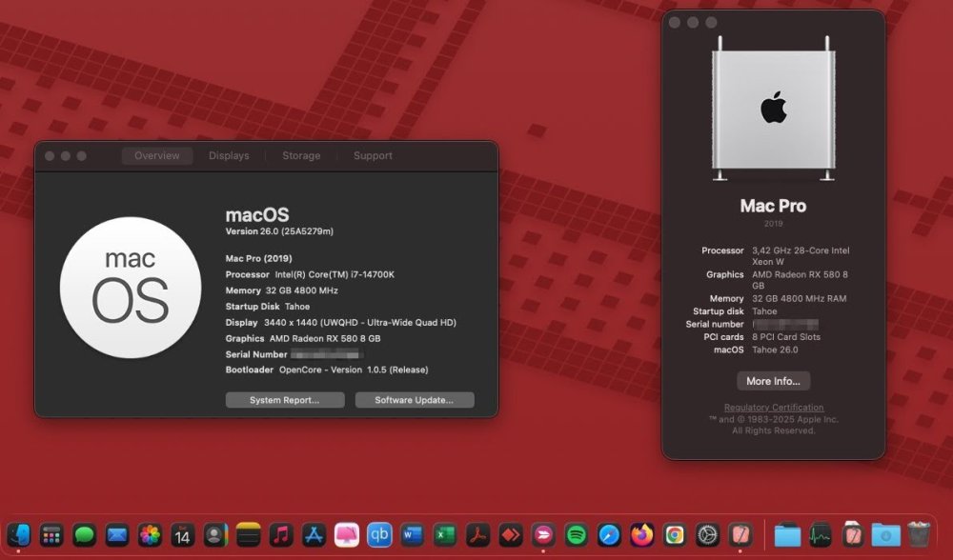Click the round macOS logo
The height and width of the screenshot is (560, 953).
point(131,288)
